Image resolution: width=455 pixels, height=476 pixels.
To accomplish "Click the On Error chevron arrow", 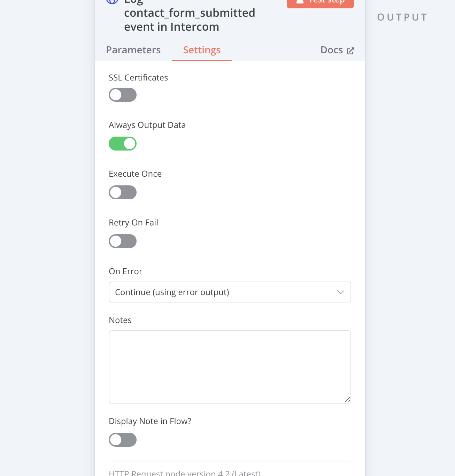I will tap(341, 292).
